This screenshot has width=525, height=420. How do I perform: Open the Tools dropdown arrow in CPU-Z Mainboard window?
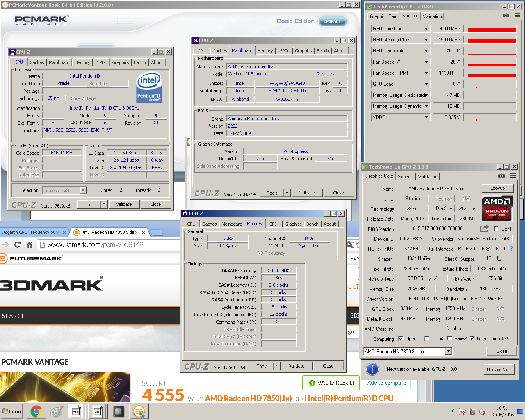(x=287, y=193)
